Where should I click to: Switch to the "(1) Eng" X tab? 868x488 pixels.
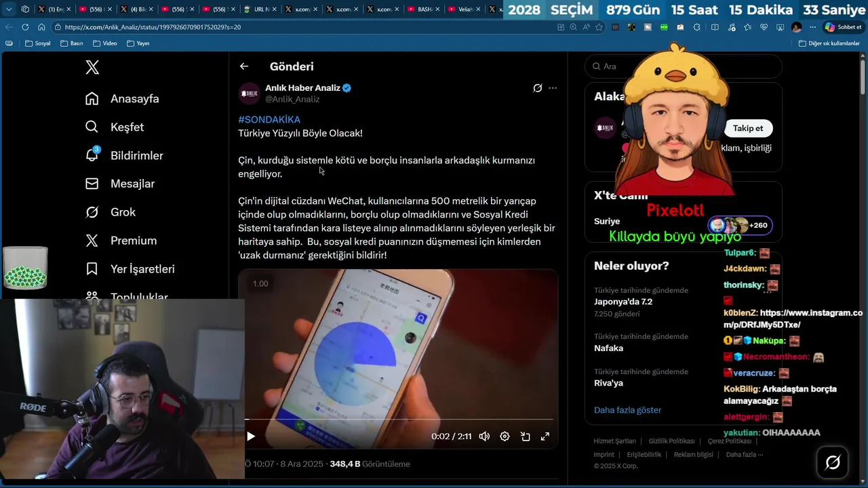[x=54, y=9]
